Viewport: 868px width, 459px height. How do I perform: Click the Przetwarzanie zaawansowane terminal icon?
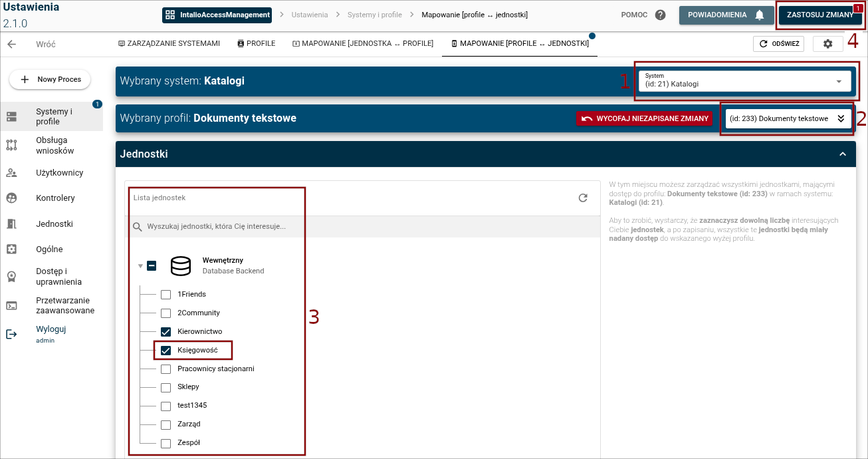tap(11, 305)
